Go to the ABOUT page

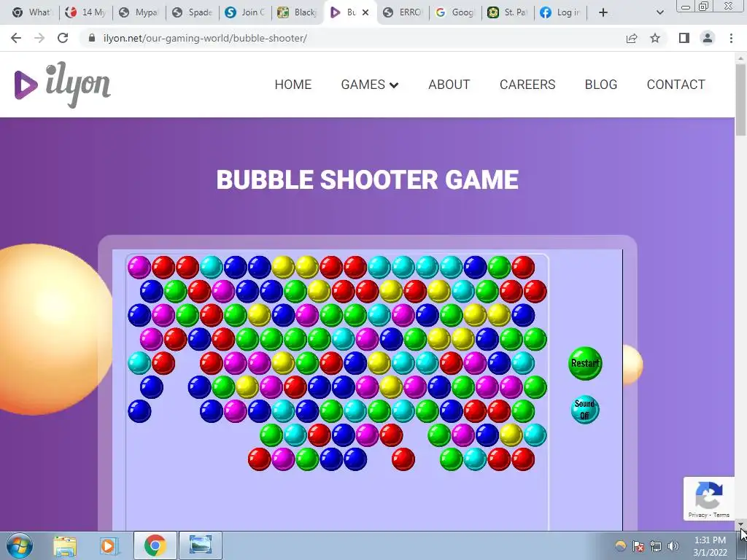(x=449, y=85)
